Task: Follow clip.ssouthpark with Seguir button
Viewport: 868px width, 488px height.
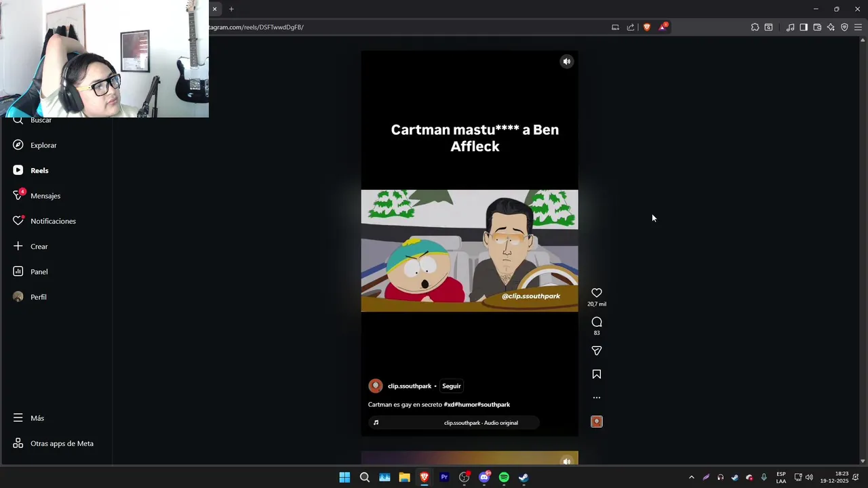Action: (x=452, y=386)
